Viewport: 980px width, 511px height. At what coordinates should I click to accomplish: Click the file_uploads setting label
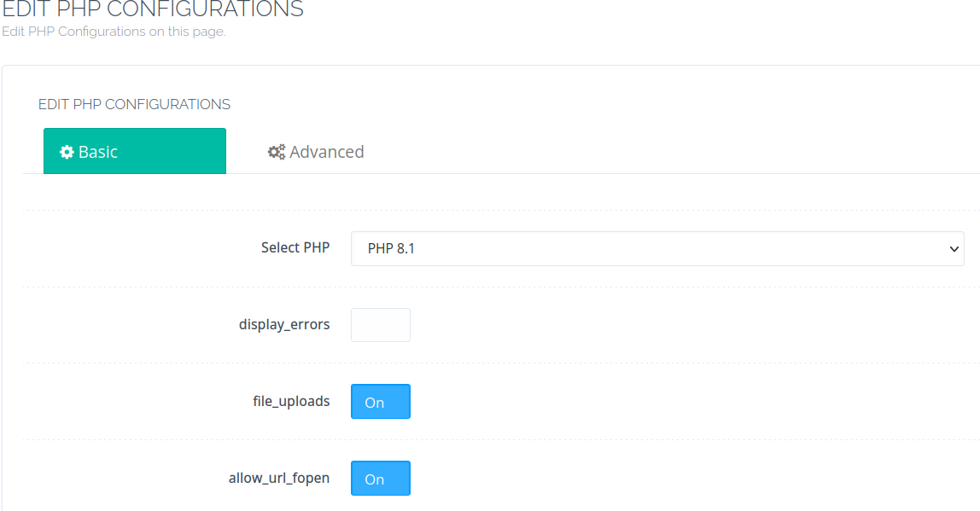click(x=291, y=401)
